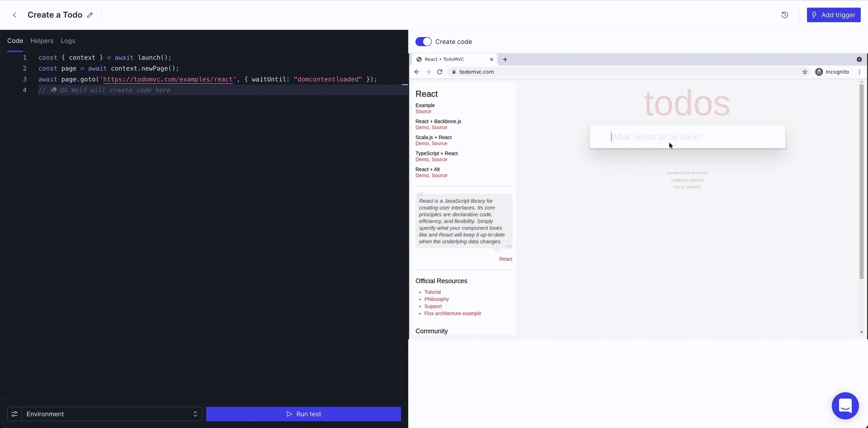This screenshot has height=428, width=868.
Task: Open the Tutorial link under Official Resources
Action: [x=432, y=292]
